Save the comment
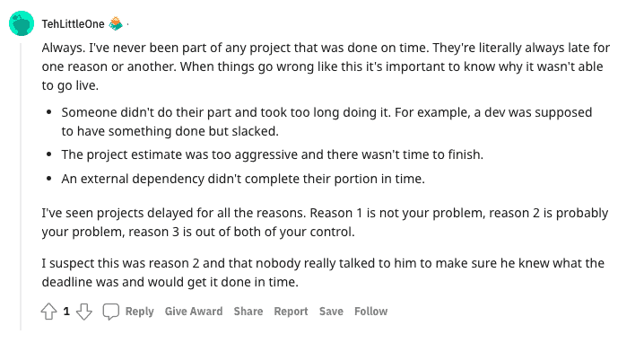This screenshot has width=644, height=343. coord(331,312)
